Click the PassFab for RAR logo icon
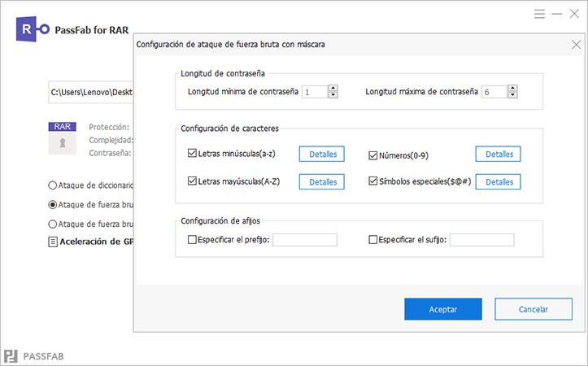 click(33, 29)
